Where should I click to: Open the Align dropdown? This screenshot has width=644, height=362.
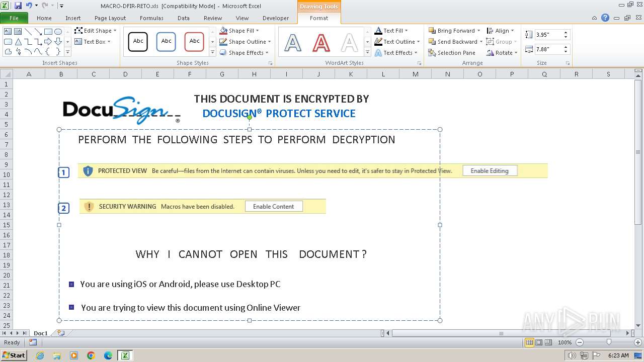point(501,31)
